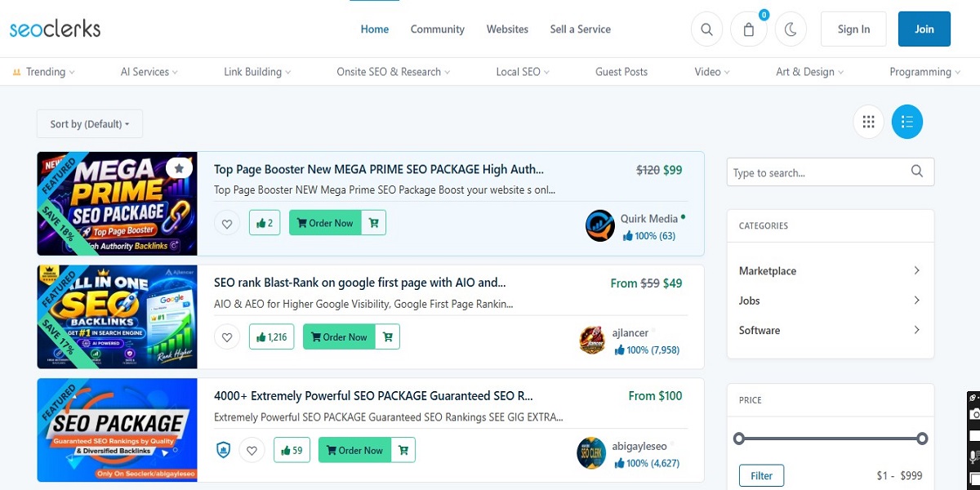Open ajlancer seller avatar
Screen dimensions: 980x490
[593, 340]
